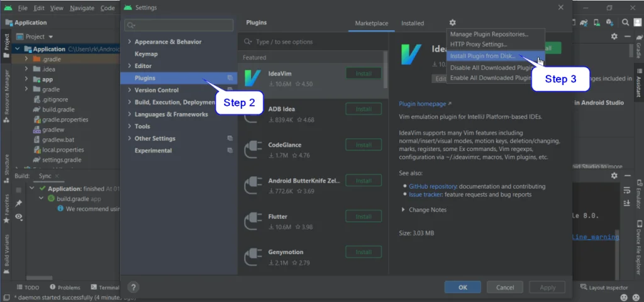Expand the Editor settings category
The width and height of the screenshot is (644, 302).
(130, 65)
